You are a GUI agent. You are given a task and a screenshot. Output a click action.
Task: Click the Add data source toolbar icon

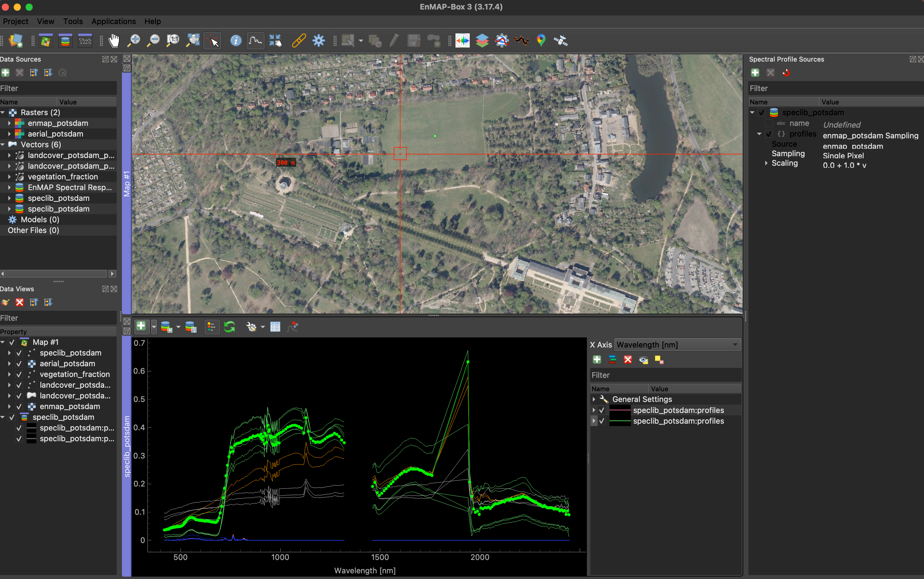16,40
